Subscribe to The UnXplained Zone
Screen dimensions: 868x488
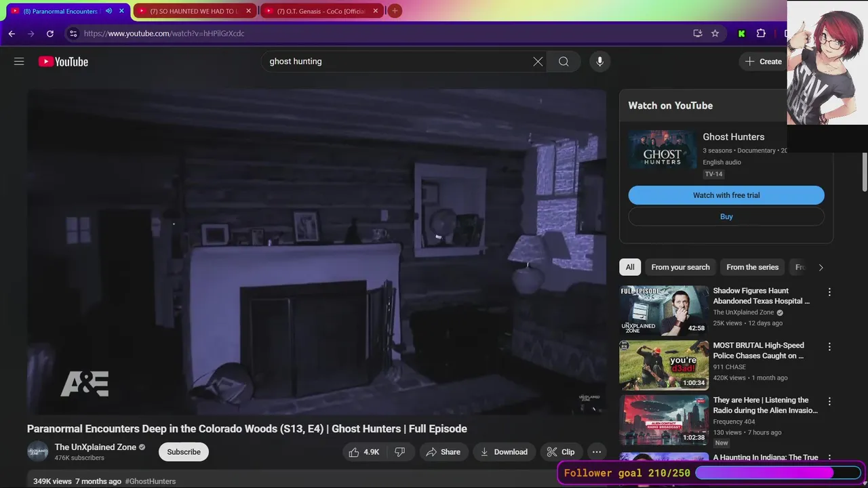coord(184,452)
